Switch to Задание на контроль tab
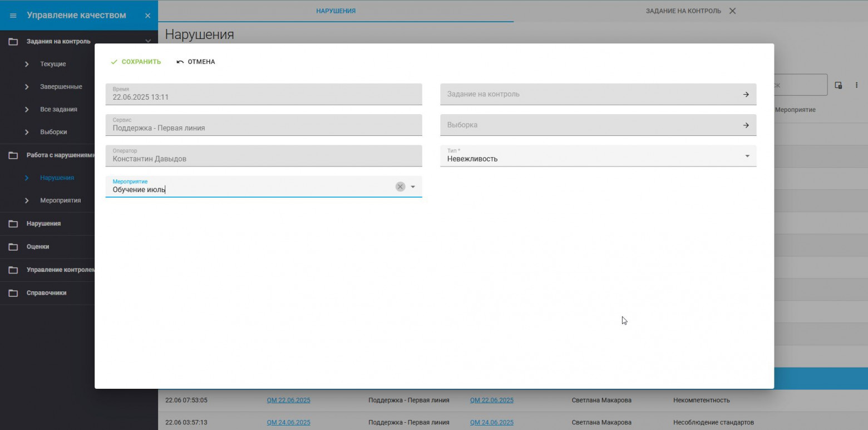The image size is (868, 430). [x=683, y=11]
